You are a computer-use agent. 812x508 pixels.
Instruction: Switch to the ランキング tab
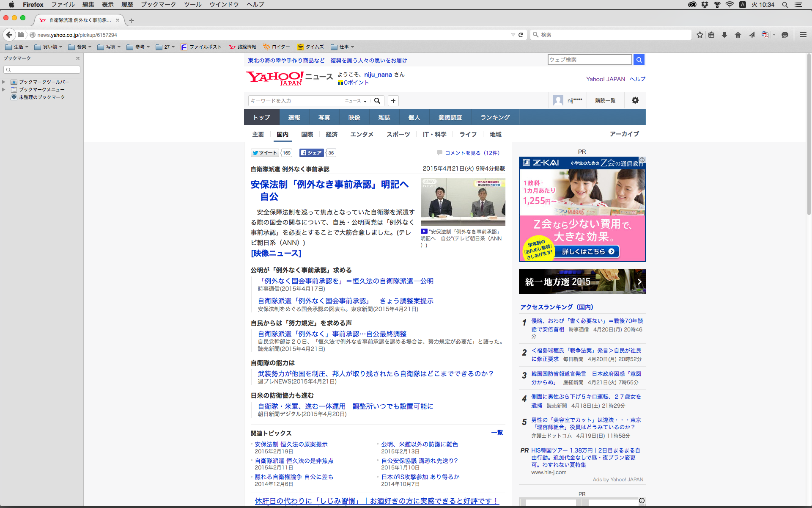(x=495, y=117)
